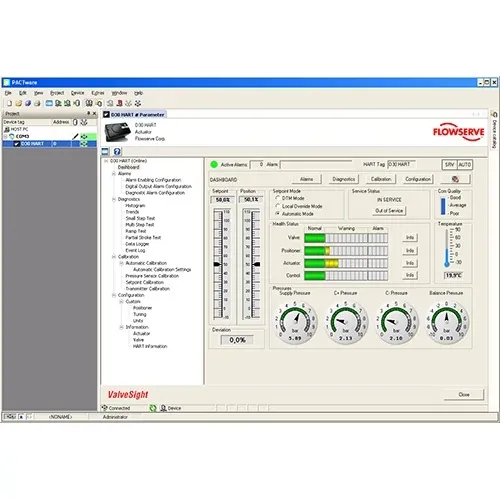The width and height of the screenshot is (500, 500).
Task: Click the Setpoint level gauge slider
Action: coord(218,264)
